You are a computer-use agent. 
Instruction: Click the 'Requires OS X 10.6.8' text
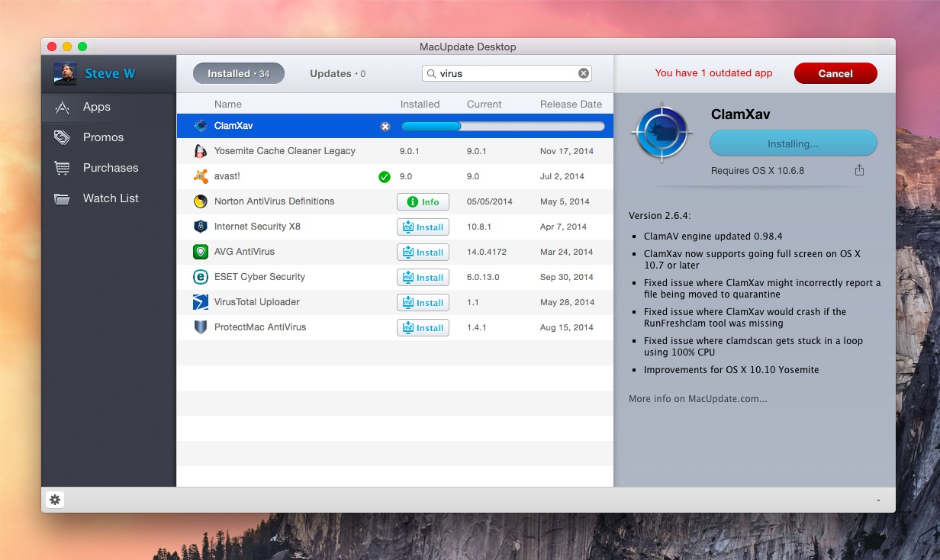coord(758,171)
